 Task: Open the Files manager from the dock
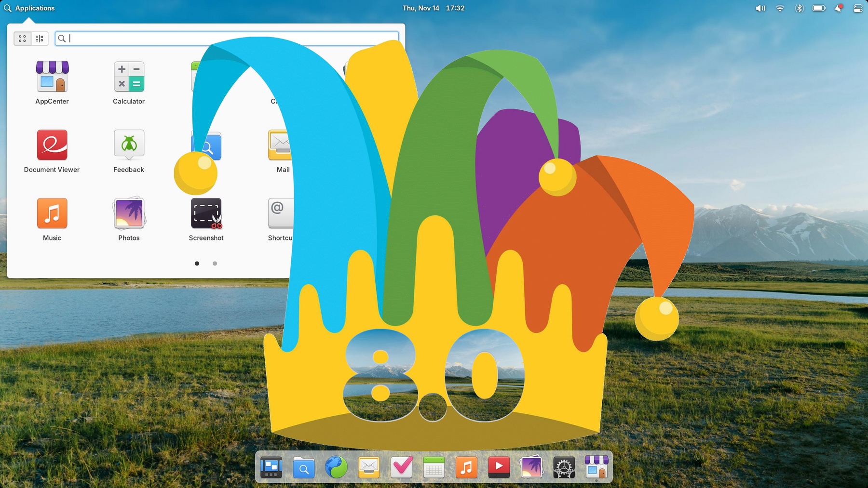point(304,467)
